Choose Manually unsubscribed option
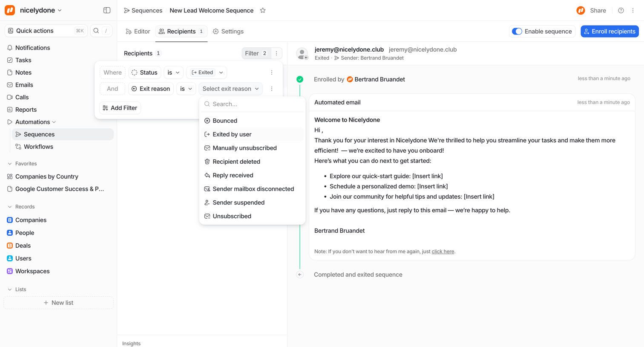The height and width of the screenshot is (347, 644). coord(252,148)
